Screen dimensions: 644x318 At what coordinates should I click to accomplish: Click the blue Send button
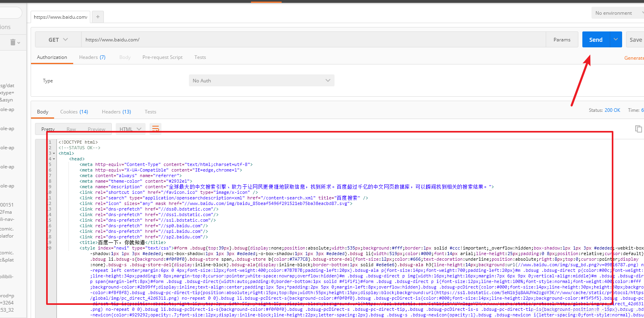click(x=596, y=39)
